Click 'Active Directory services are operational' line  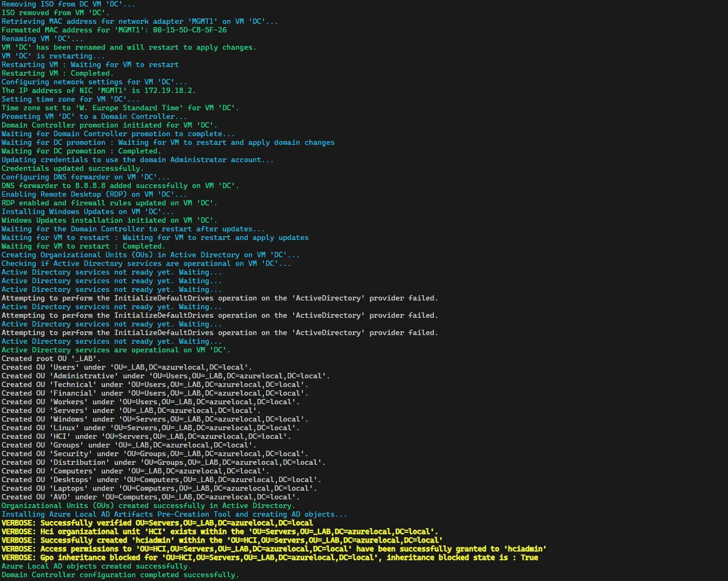click(x=116, y=350)
